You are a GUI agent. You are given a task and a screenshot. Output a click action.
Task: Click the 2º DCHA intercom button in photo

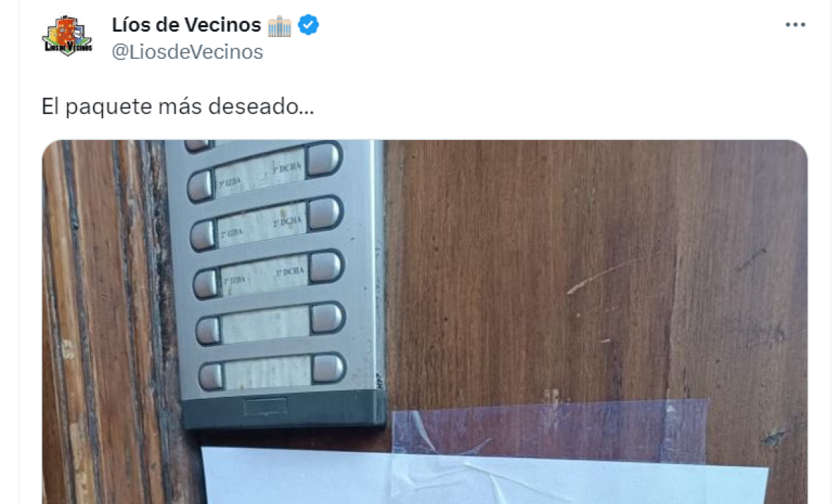[x=325, y=213]
